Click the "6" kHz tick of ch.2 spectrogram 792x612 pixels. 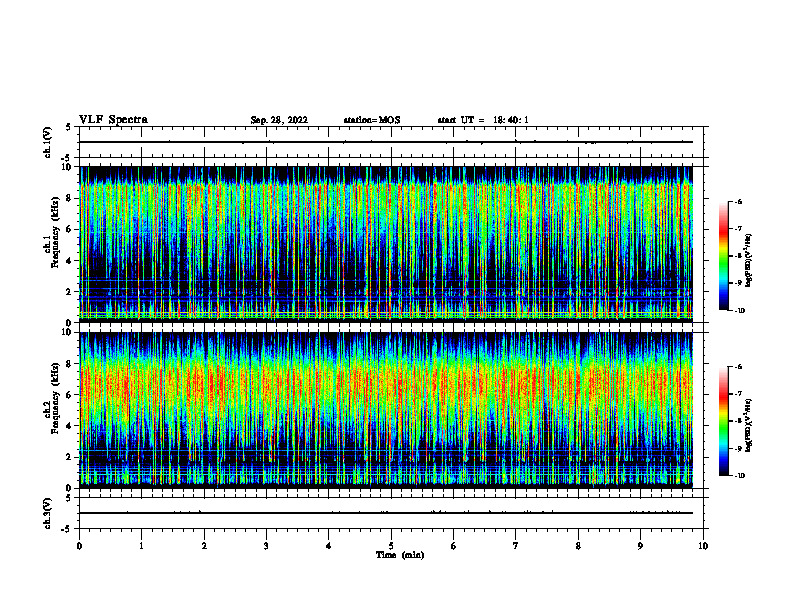[70, 395]
